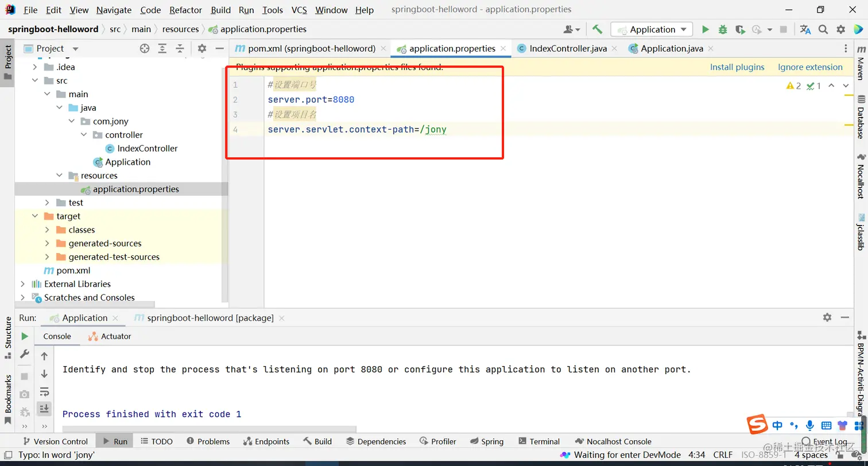Image resolution: width=868 pixels, height=466 pixels.
Task: Run the Application configuration with green play icon
Action: pos(706,29)
